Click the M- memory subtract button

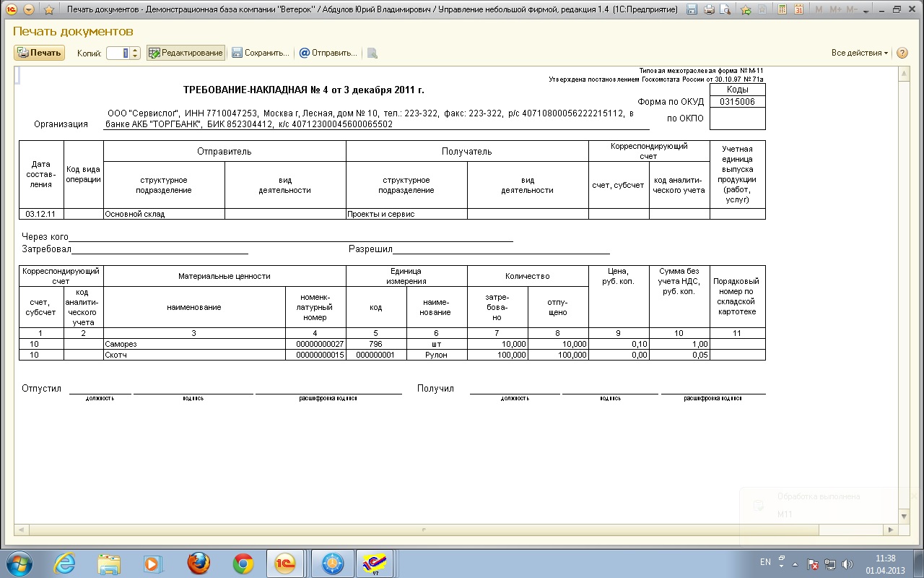click(852, 10)
